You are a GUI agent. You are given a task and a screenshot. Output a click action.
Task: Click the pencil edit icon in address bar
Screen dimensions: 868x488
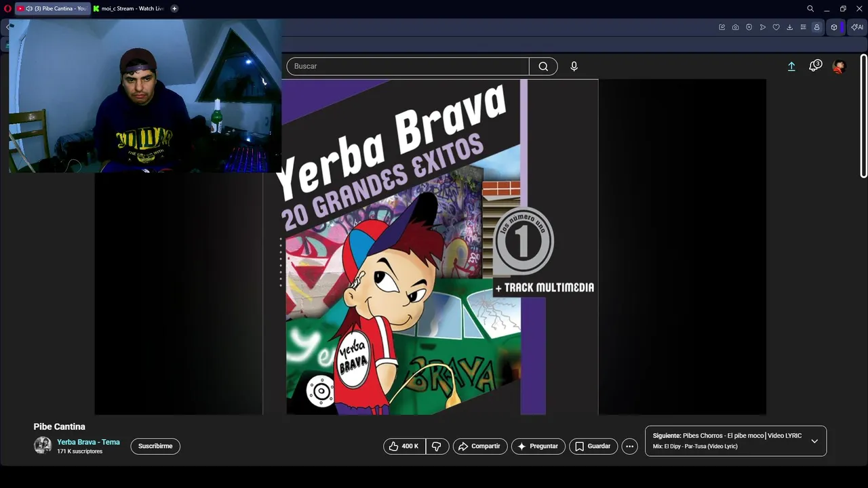[x=722, y=27]
